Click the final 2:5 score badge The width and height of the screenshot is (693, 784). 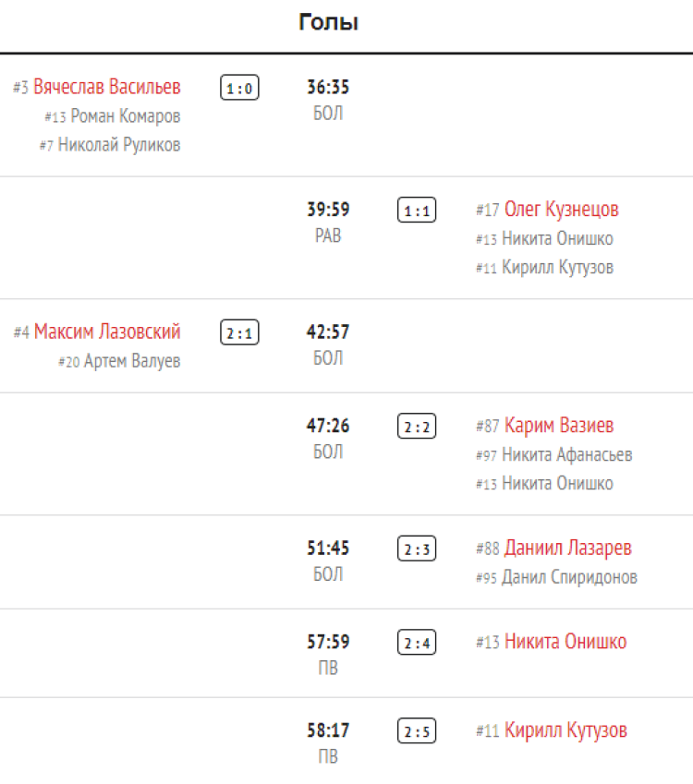(x=417, y=731)
